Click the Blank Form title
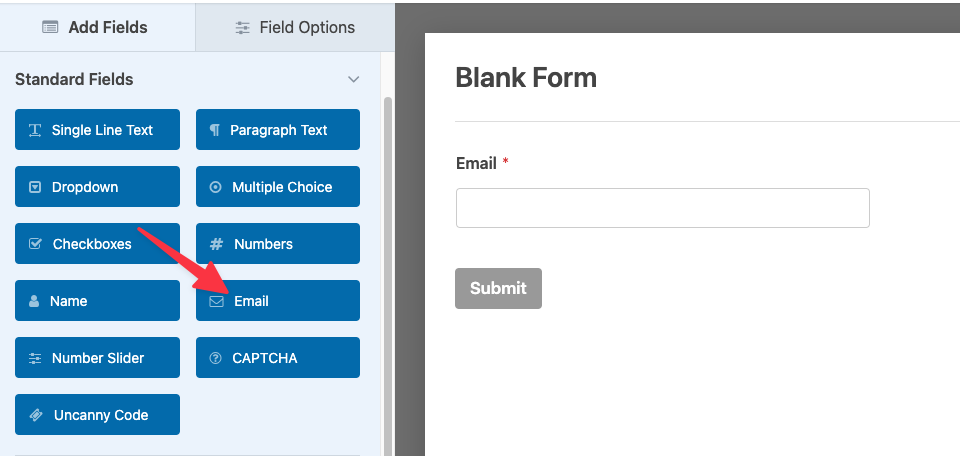Viewport: 960px width, 456px height. click(526, 77)
